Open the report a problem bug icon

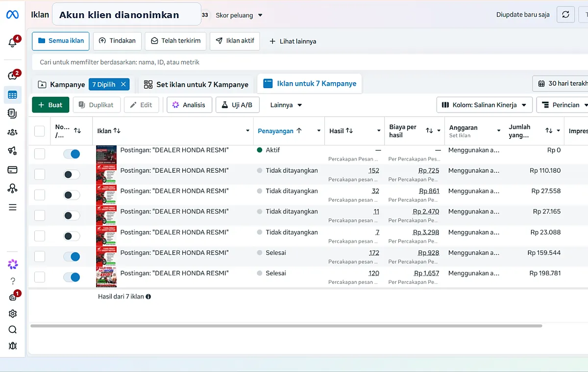coord(13,346)
